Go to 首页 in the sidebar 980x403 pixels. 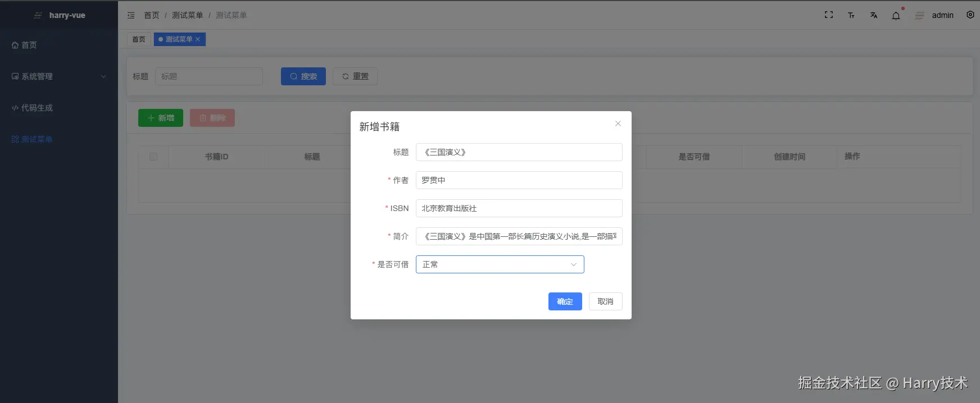pyautogui.click(x=59, y=45)
